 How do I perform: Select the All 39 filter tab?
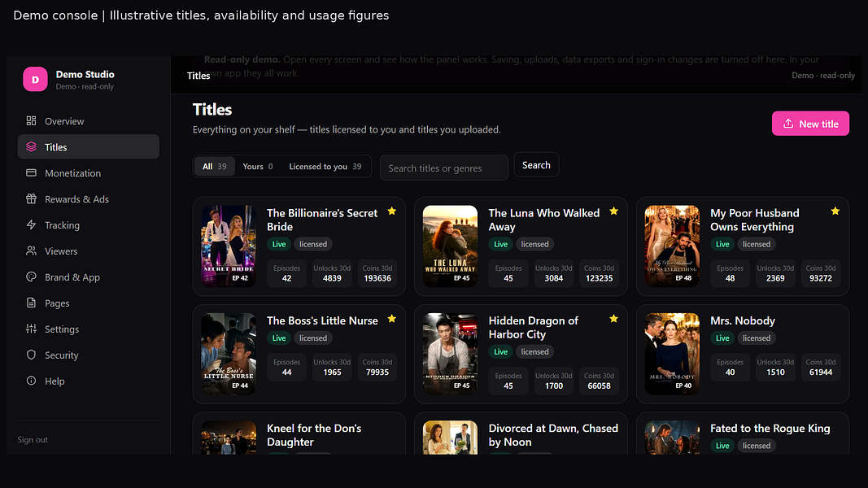[x=214, y=166]
